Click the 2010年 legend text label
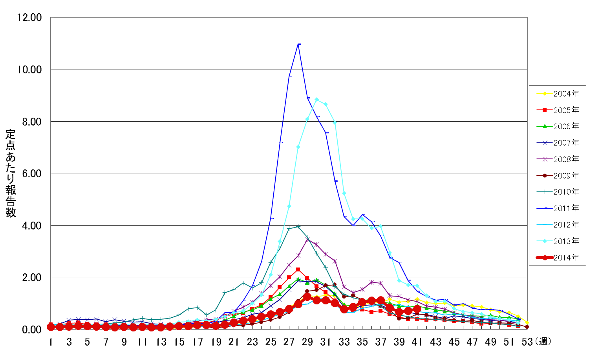Screen dimensions: 589x364 tap(566, 192)
